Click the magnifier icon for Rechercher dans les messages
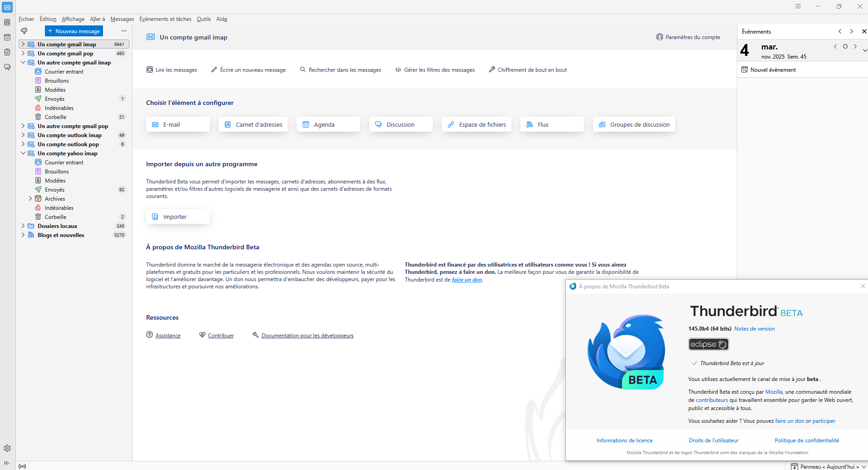The height and width of the screenshot is (470, 868). coord(303,69)
